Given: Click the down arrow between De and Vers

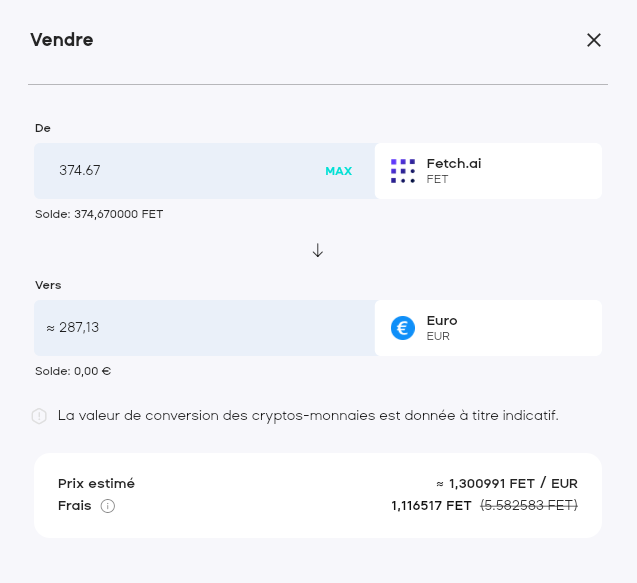Looking at the screenshot, I should [x=318, y=251].
